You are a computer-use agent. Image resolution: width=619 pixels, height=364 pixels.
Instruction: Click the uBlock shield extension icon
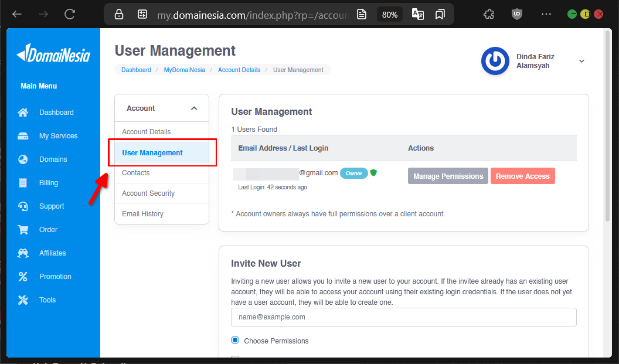pos(517,15)
